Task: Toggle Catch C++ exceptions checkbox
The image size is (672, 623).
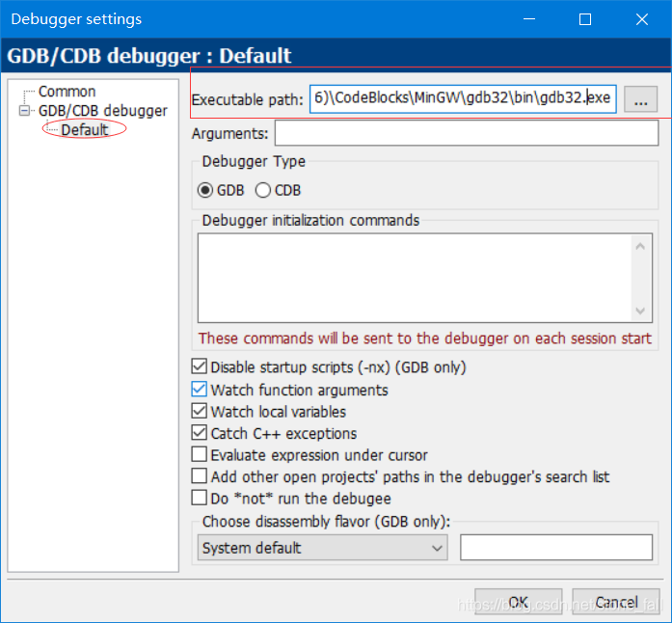Action: point(200,433)
